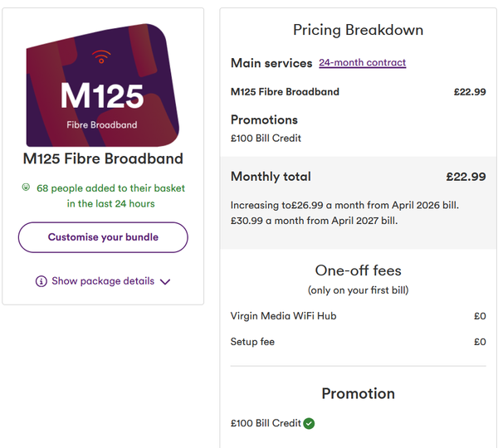Click the Monthly total £22.99 amount

click(x=465, y=177)
